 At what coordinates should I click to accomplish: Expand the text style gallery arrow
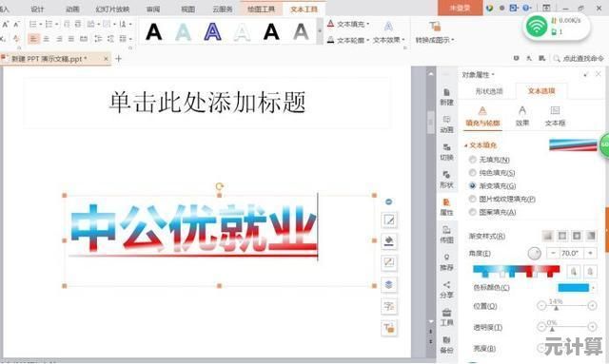tap(320, 31)
